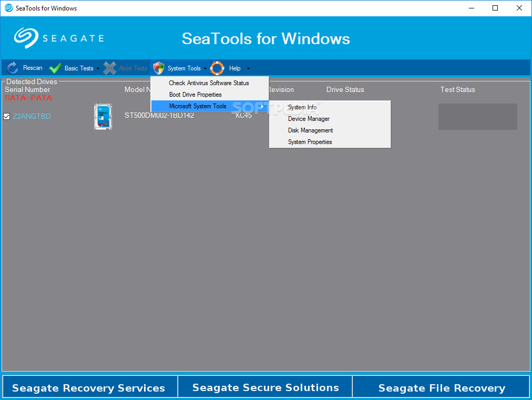
Task: Click the grey Test Status progress box
Action: click(478, 117)
